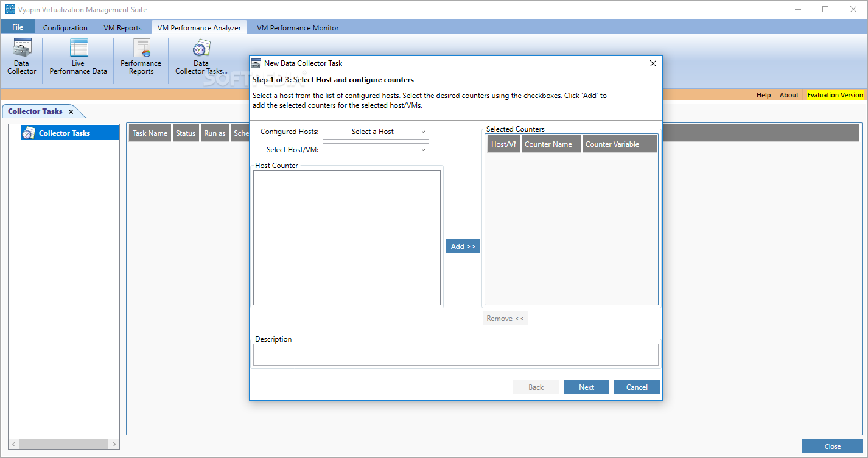Close the Collector Tasks tab
This screenshot has width=868, height=458.
[x=71, y=111]
